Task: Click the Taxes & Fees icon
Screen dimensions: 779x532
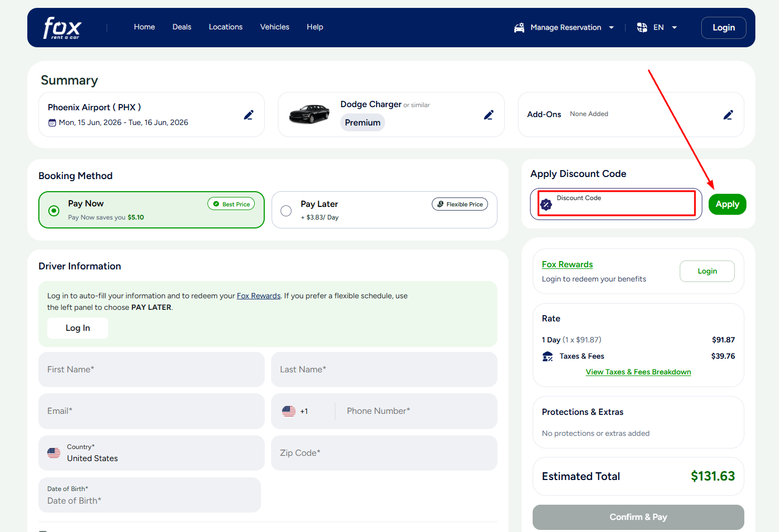Action: tap(547, 357)
